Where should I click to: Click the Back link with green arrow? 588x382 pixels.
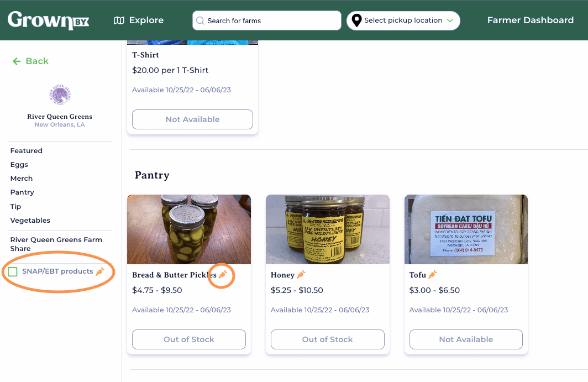click(30, 61)
